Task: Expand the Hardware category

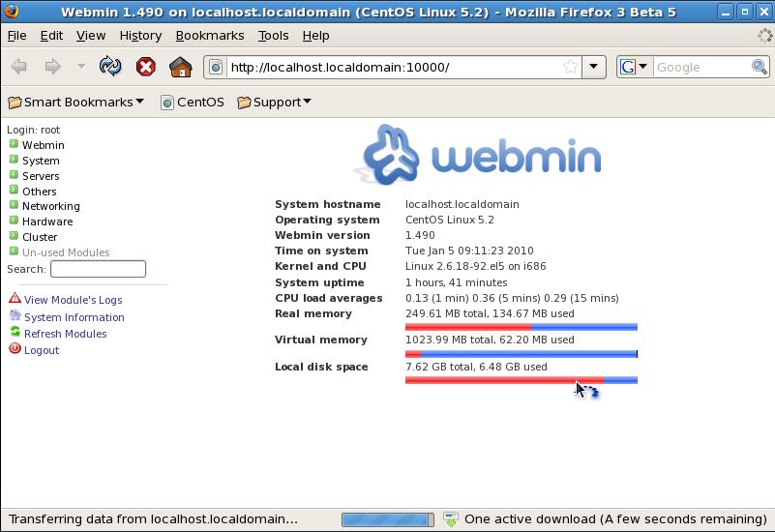Action: pyautogui.click(x=14, y=221)
